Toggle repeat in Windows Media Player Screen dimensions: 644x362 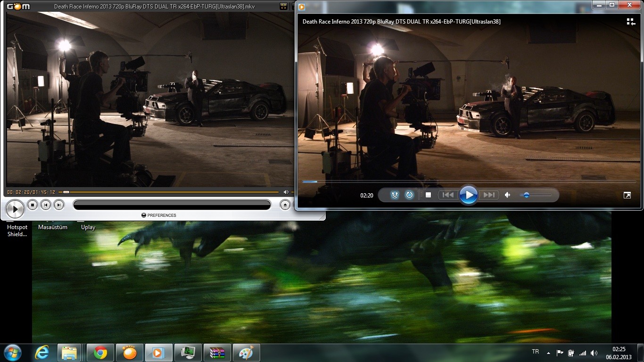tap(409, 195)
